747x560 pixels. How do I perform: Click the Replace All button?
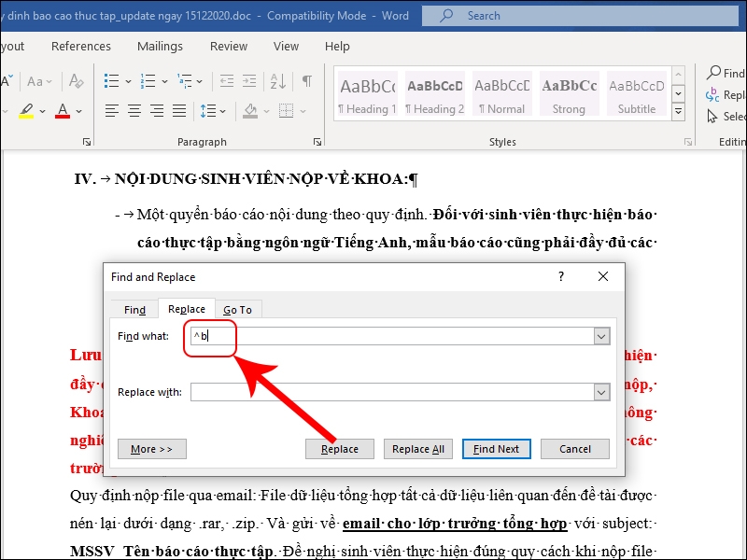417,448
